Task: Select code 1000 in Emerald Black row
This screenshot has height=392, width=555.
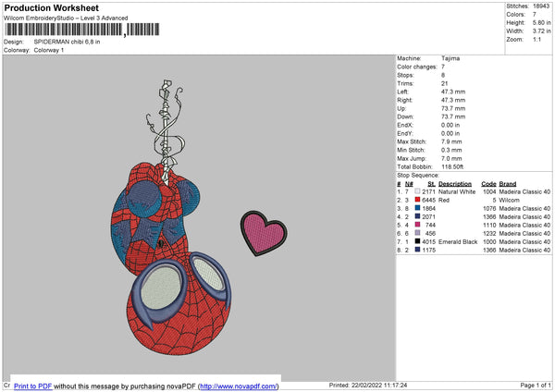Action: [489, 242]
